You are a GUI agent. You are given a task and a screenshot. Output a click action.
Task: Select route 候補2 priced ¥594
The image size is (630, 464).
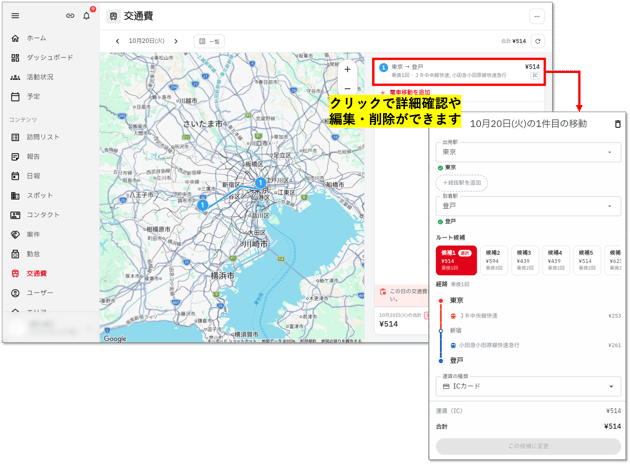coord(494,260)
